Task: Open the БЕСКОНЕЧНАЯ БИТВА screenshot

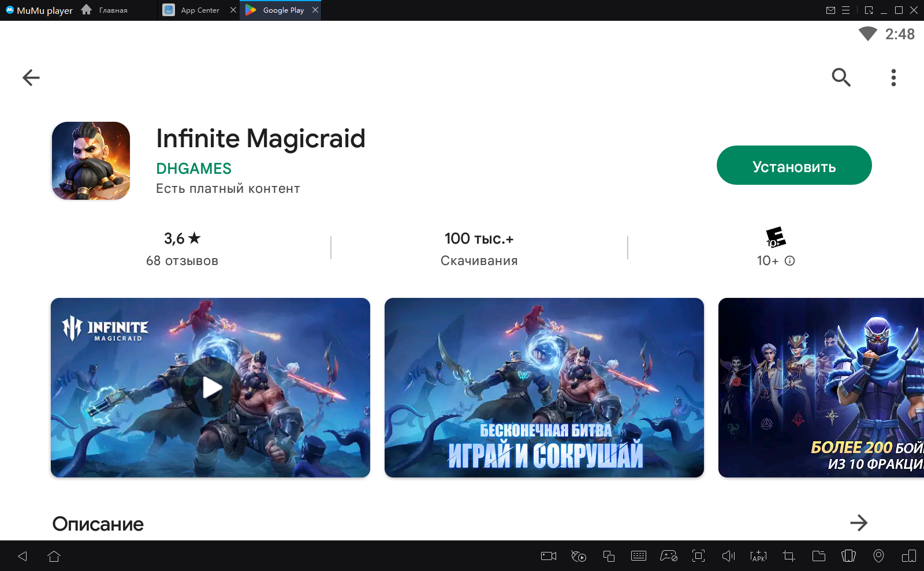Action: point(544,387)
